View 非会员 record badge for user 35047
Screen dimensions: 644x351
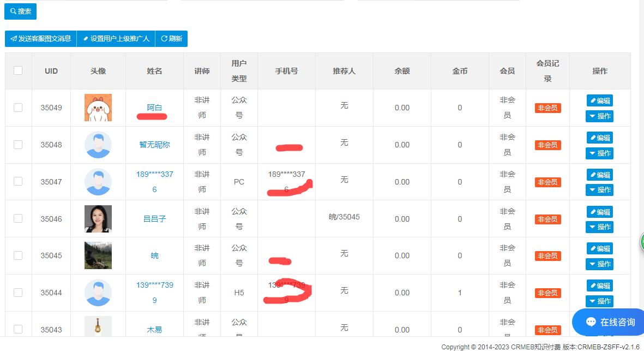547,182
